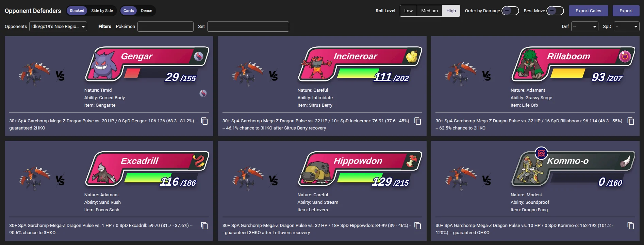The width and height of the screenshot is (644, 245).
Task: Copy the Kommo-o damage calc text
Action: tap(631, 226)
